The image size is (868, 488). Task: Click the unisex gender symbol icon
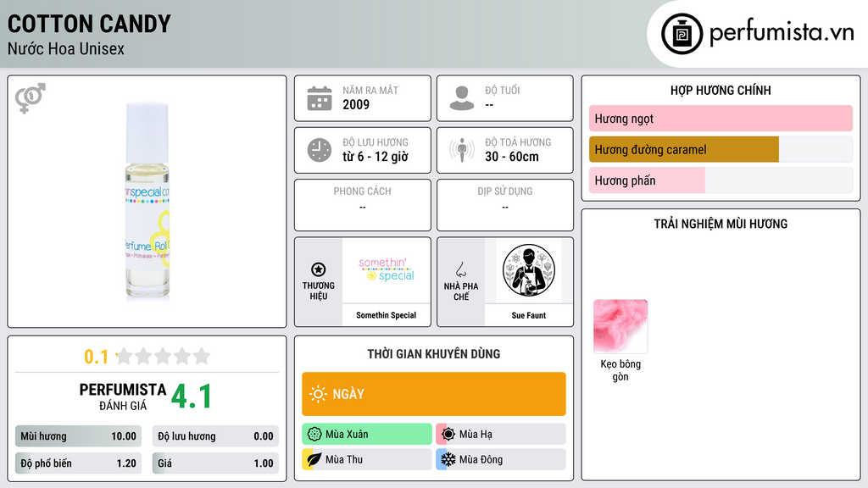[30, 98]
